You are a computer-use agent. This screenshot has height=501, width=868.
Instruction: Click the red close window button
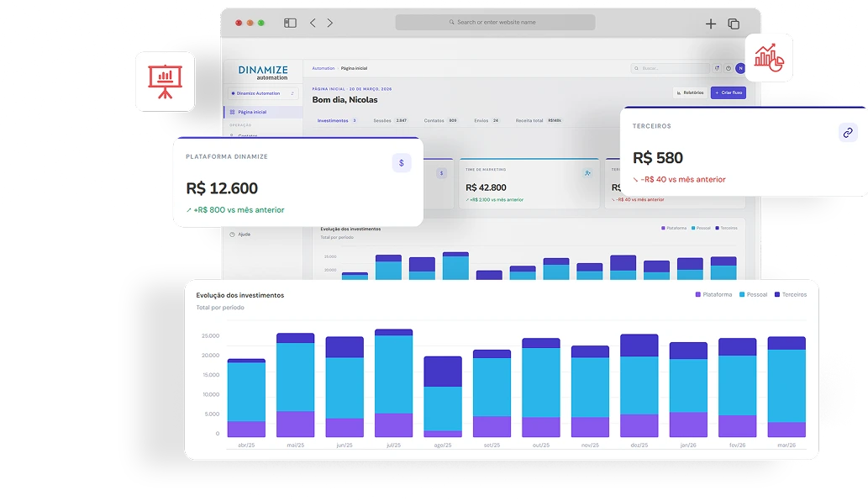pyautogui.click(x=239, y=23)
